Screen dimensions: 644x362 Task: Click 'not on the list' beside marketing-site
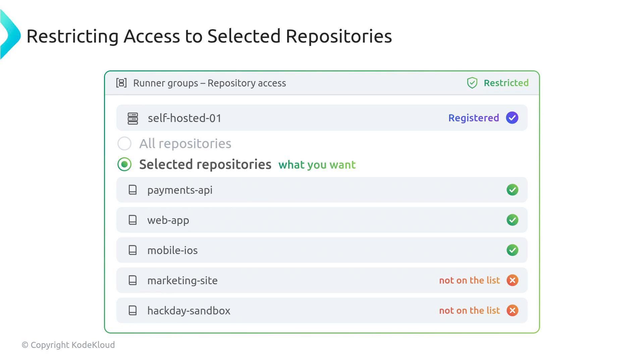point(470,280)
